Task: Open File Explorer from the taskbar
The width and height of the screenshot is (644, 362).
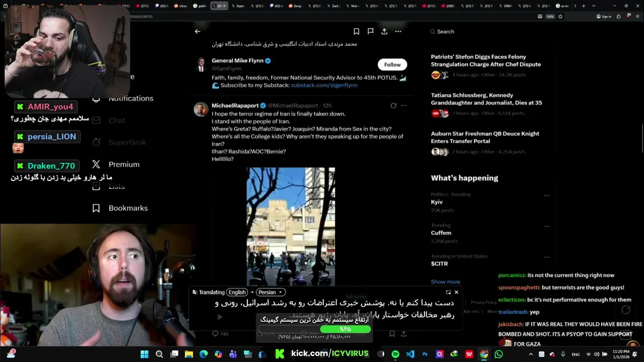Action: 189,354
